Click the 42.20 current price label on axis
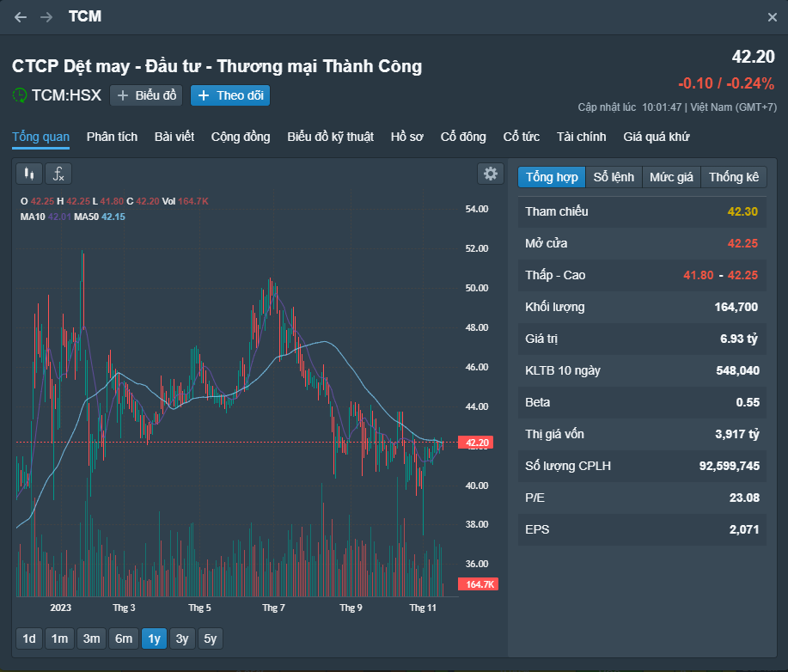 476,443
